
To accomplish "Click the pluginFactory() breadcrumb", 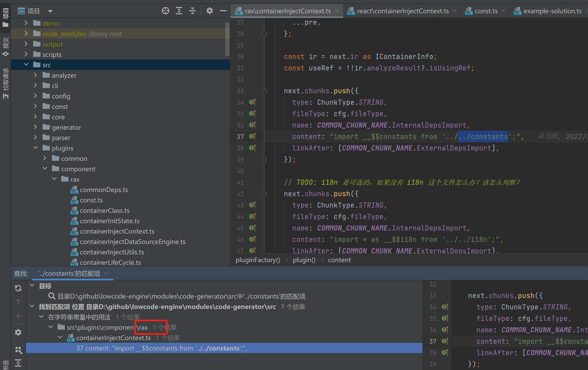I will click(x=258, y=260).
